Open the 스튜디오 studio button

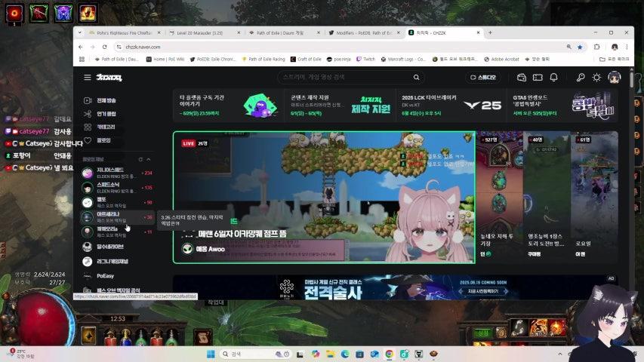pyautogui.click(x=483, y=77)
